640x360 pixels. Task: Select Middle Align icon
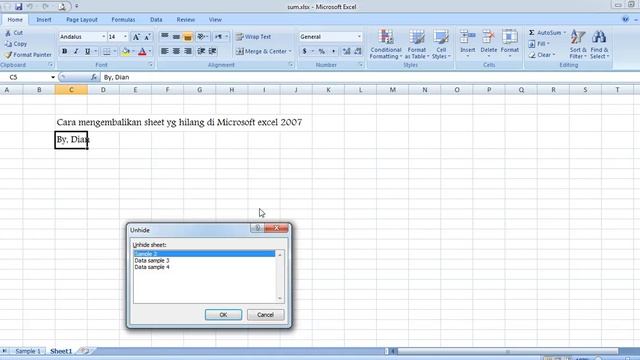click(176, 37)
